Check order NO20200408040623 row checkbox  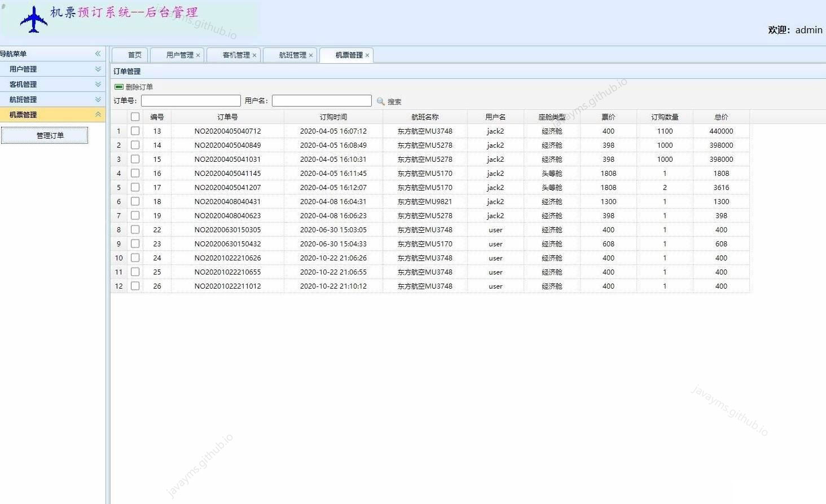pos(135,215)
